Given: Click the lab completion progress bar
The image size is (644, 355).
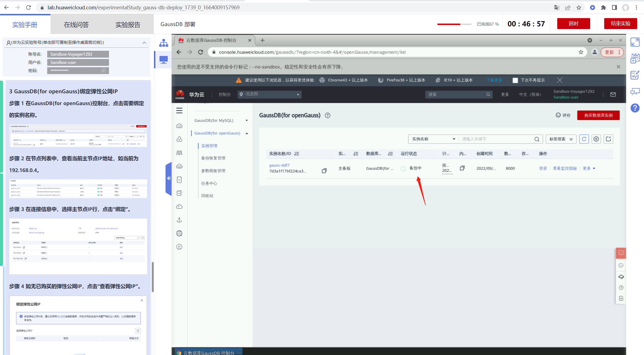Looking at the screenshot, I should pyautogui.click(x=454, y=24).
